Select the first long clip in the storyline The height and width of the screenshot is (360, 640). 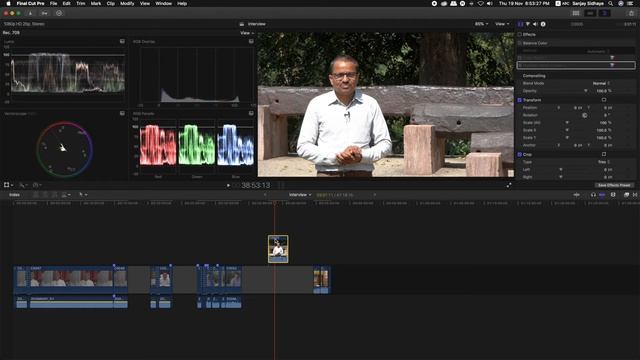pos(71,280)
